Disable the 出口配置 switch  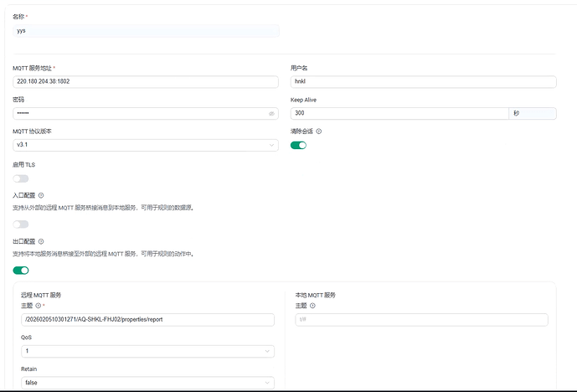click(x=21, y=271)
